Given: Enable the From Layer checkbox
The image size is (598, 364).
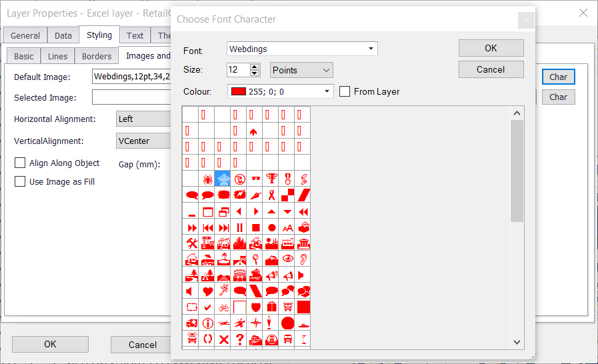Looking at the screenshot, I should pyautogui.click(x=345, y=91).
